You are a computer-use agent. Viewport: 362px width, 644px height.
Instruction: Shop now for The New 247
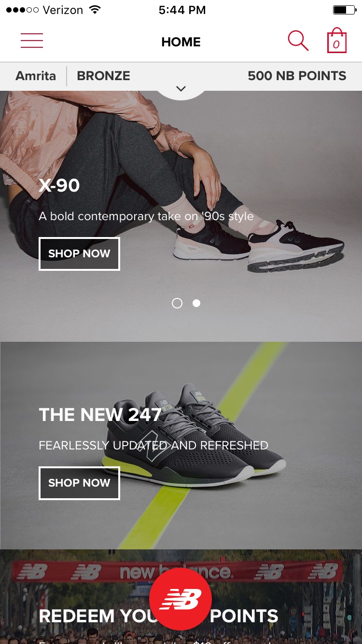pos(79,483)
